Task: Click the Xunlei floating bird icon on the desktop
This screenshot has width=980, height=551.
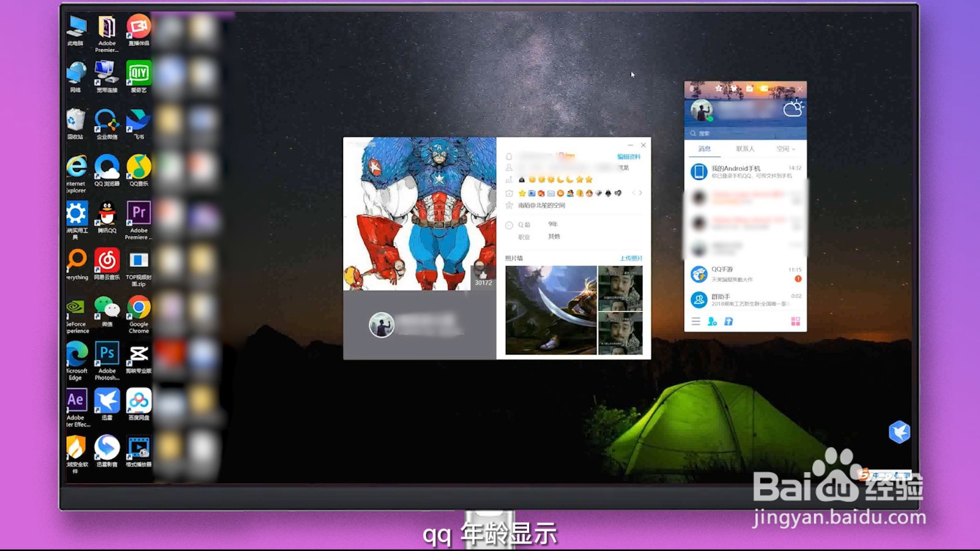Action: [899, 432]
